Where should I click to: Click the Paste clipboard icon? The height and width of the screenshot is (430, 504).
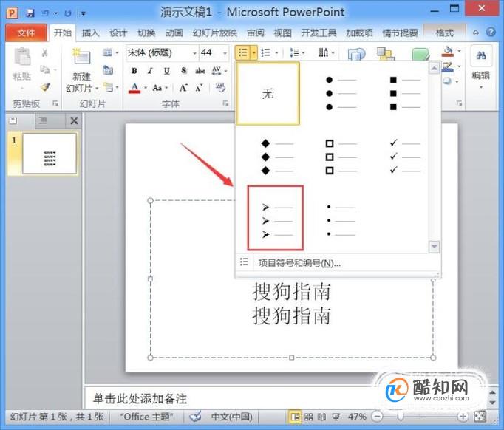pyautogui.click(x=22, y=57)
